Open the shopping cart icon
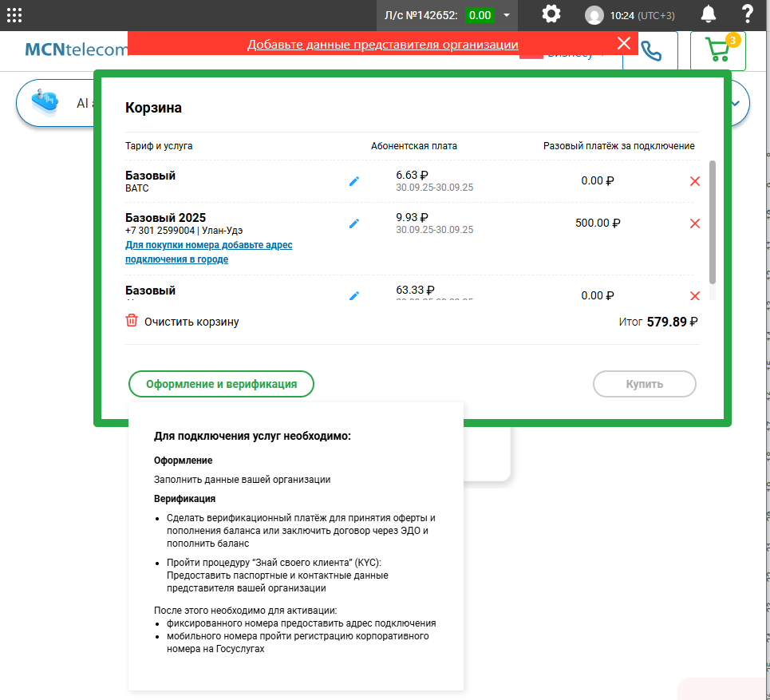This screenshot has width=770, height=700. tap(718, 51)
